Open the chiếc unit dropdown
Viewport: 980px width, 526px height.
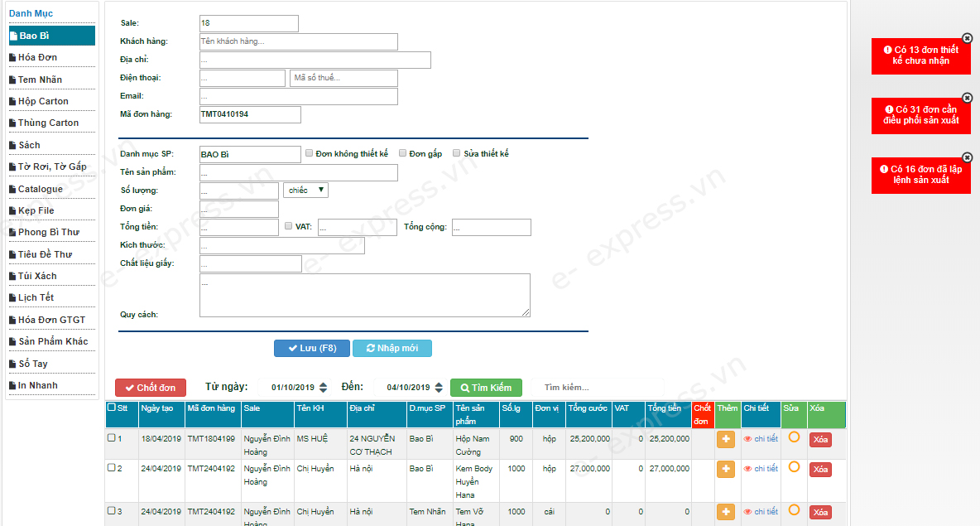coord(305,191)
